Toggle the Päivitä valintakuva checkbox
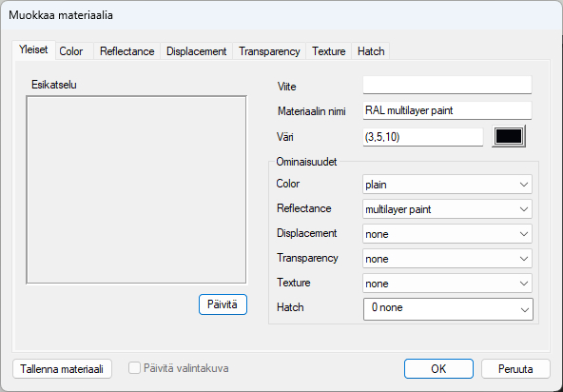The width and height of the screenshot is (563, 392). coord(134,368)
